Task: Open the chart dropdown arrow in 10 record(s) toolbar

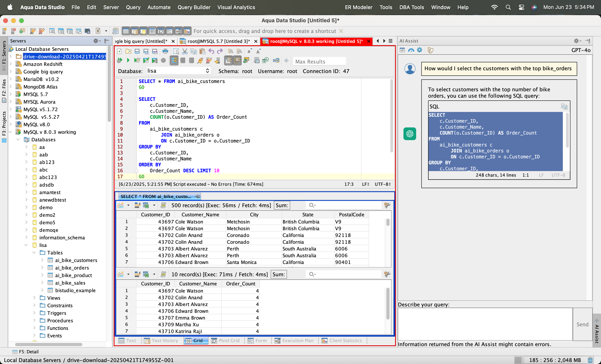Action: click(128, 274)
